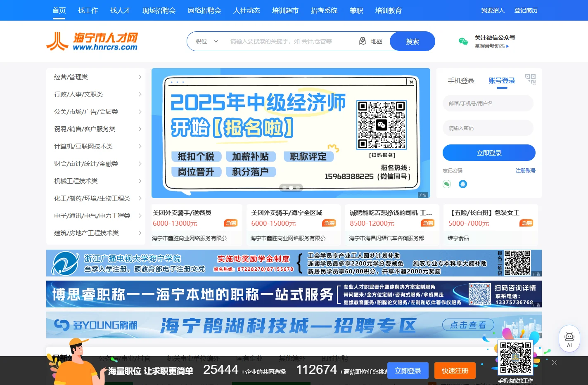Click the 注册账号 link
The height and width of the screenshot is (385, 588).
tap(526, 170)
